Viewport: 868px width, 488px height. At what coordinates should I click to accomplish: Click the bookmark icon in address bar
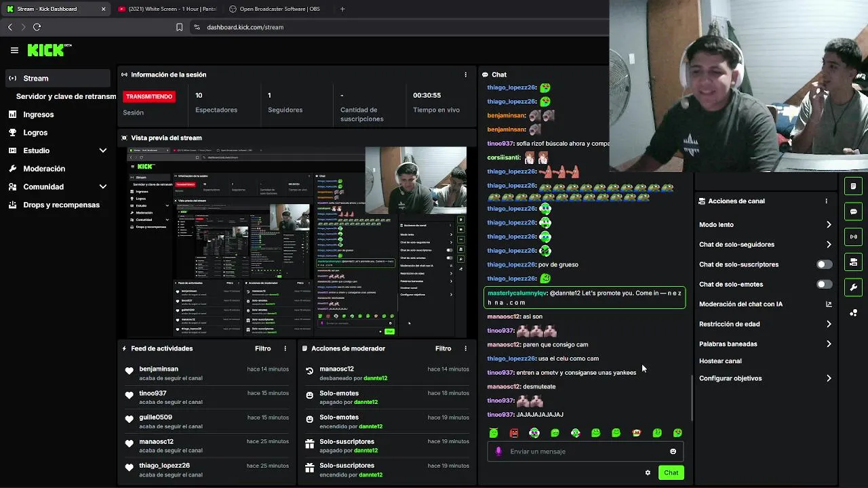coord(179,27)
